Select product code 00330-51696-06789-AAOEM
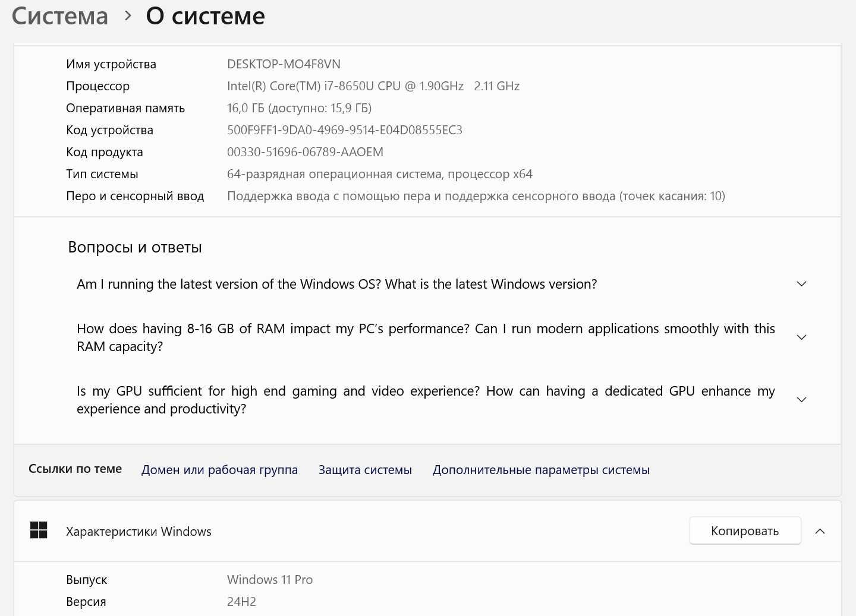The width and height of the screenshot is (856, 616). [x=305, y=152]
